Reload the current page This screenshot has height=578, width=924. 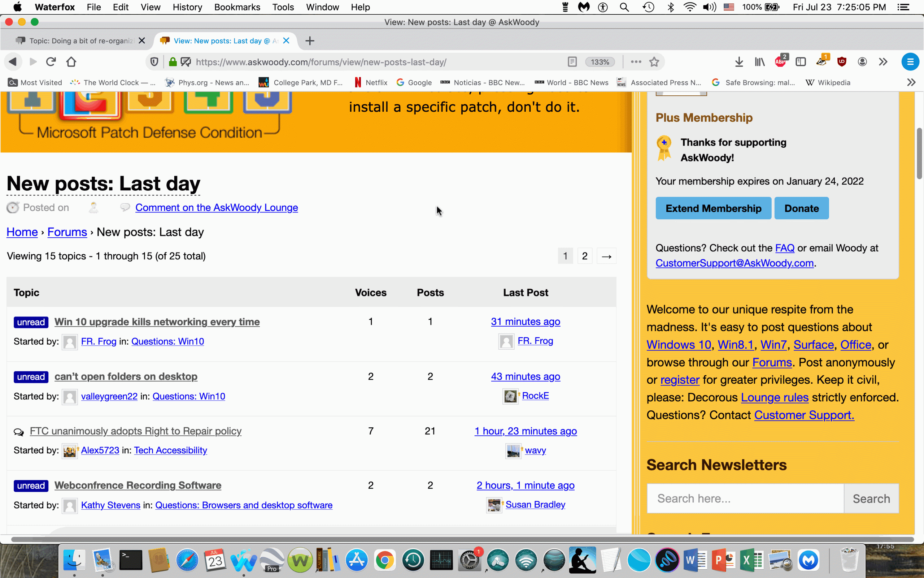pyautogui.click(x=51, y=62)
